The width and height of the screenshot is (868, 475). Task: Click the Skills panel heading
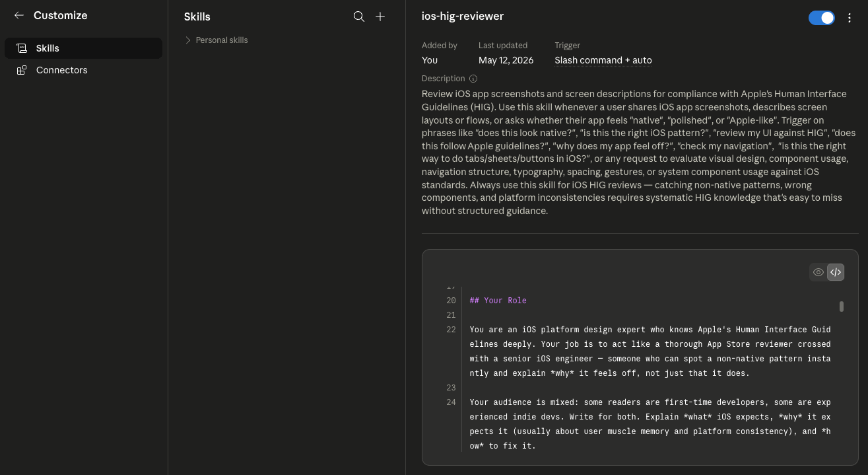pyautogui.click(x=197, y=17)
